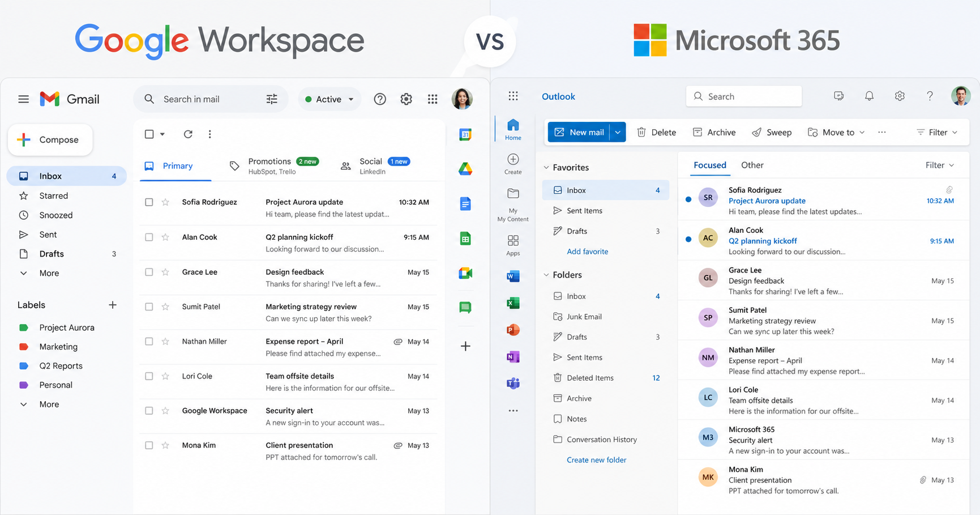Click Create new folder link in Outlook
The height and width of the screenshot is (515, 980).
(x=597, y=460)
